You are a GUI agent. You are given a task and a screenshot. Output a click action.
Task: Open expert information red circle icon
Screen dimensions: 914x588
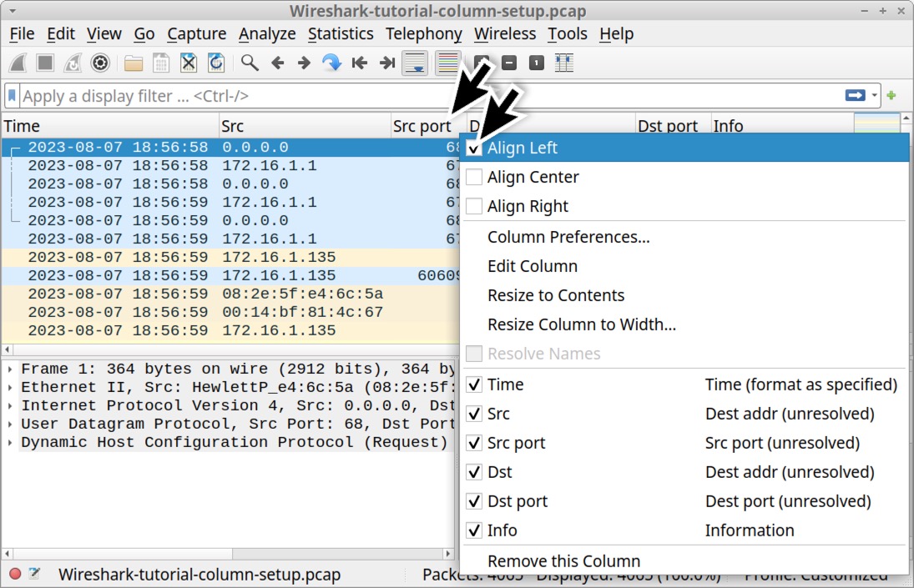coord(15,574)
